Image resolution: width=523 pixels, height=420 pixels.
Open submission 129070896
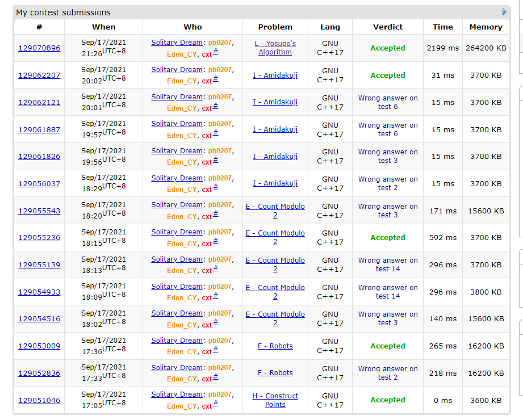(39, 48)
